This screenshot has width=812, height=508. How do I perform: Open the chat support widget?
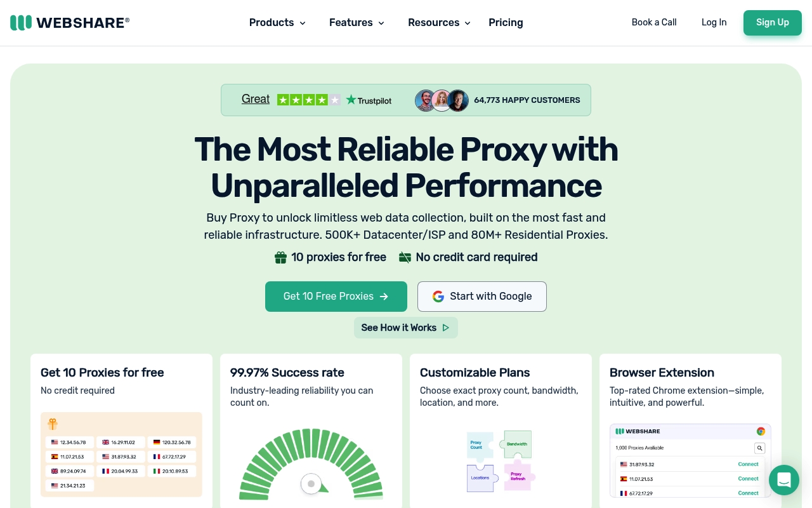(783, 480)
